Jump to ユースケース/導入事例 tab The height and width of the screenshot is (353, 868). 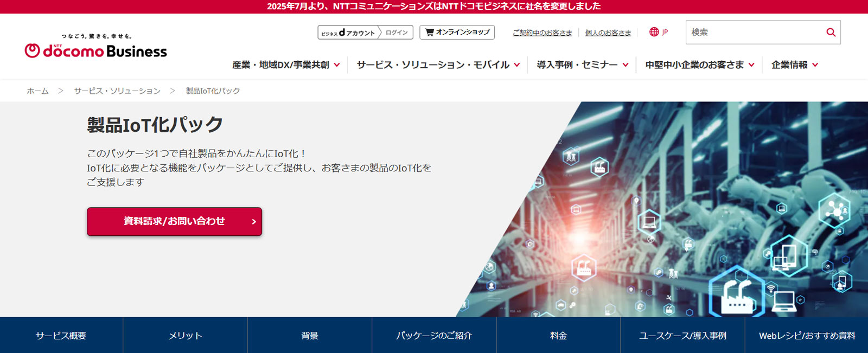682,336
